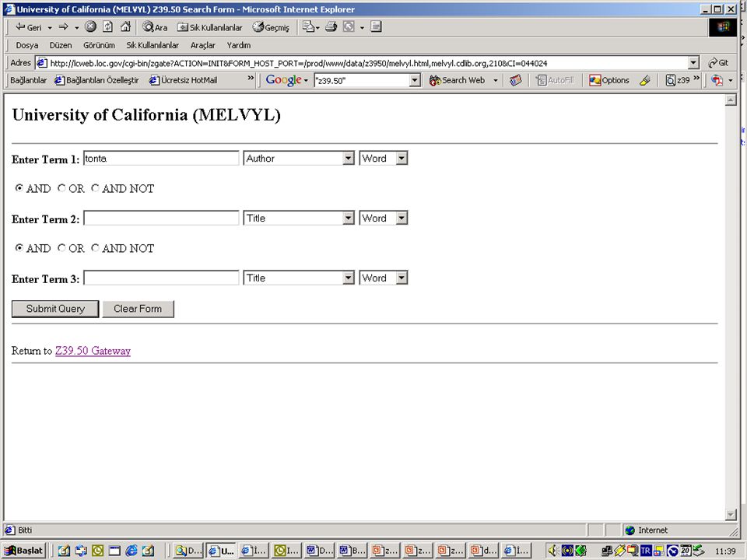Click the Search Web binoculars button
Screen dimensions: 747x560
coord(458,80)
